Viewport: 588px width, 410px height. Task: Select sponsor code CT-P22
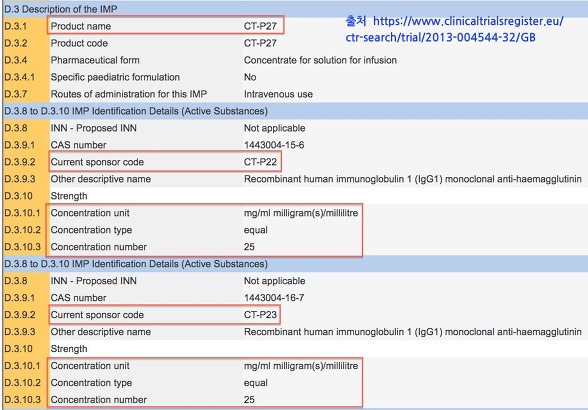click(x=260, y=162)
